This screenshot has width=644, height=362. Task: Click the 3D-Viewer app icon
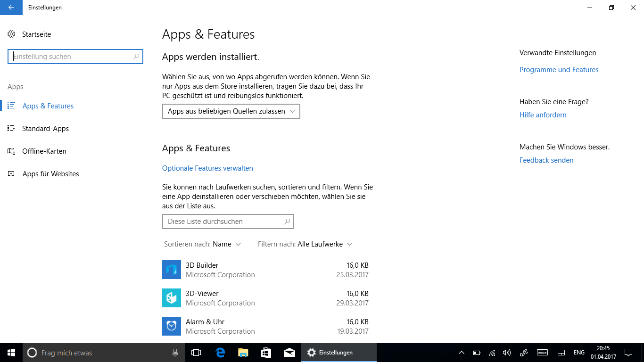(172, 298)
